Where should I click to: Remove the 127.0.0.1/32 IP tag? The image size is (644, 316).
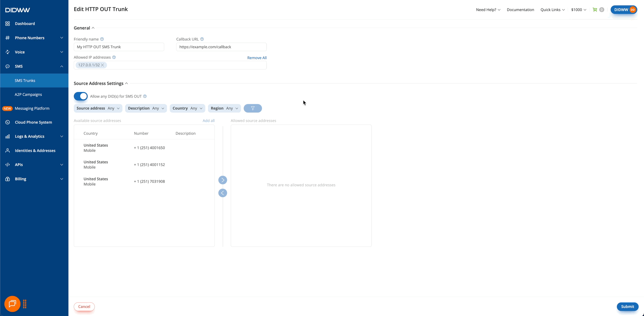coord(103,65)
